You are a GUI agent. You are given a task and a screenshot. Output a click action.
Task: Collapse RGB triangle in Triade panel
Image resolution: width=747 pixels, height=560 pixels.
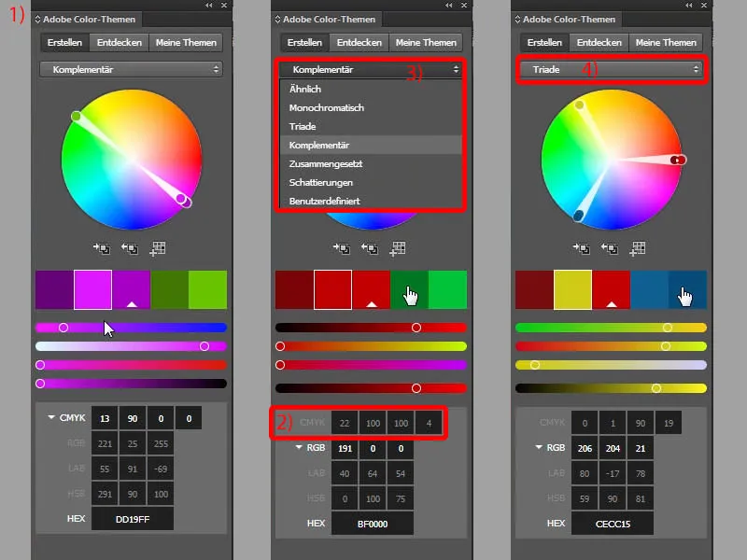[x=539, y=447]
